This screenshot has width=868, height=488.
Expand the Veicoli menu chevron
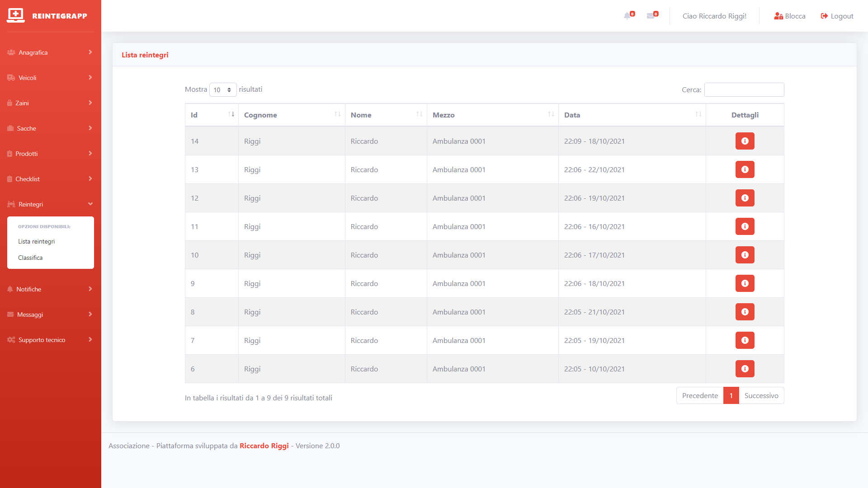point(90,78)
